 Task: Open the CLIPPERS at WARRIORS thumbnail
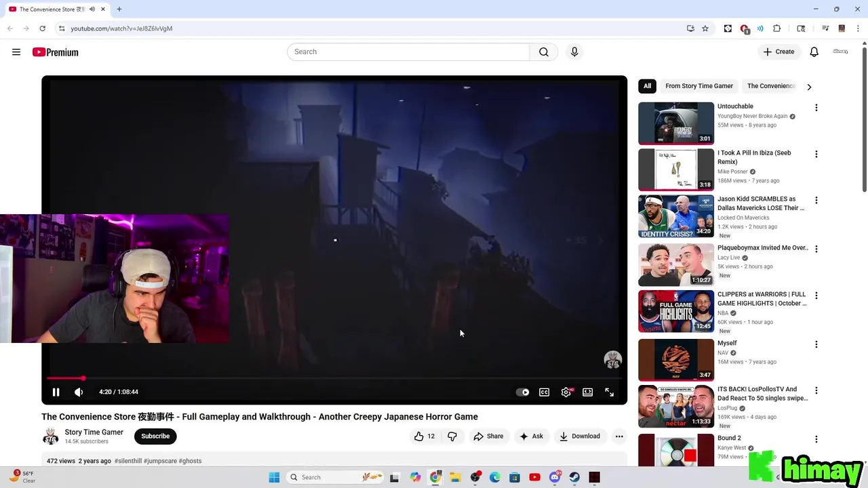point(676,311)
